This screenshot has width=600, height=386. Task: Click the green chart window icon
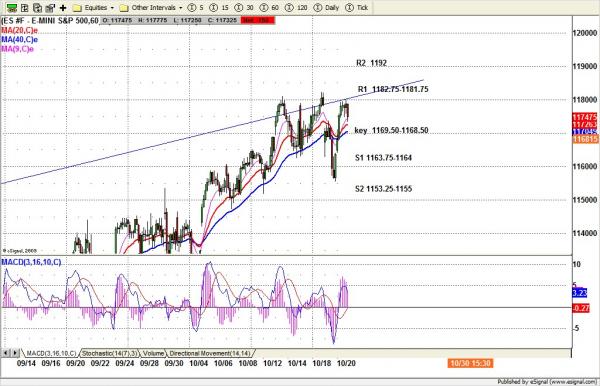pos(12,8)
